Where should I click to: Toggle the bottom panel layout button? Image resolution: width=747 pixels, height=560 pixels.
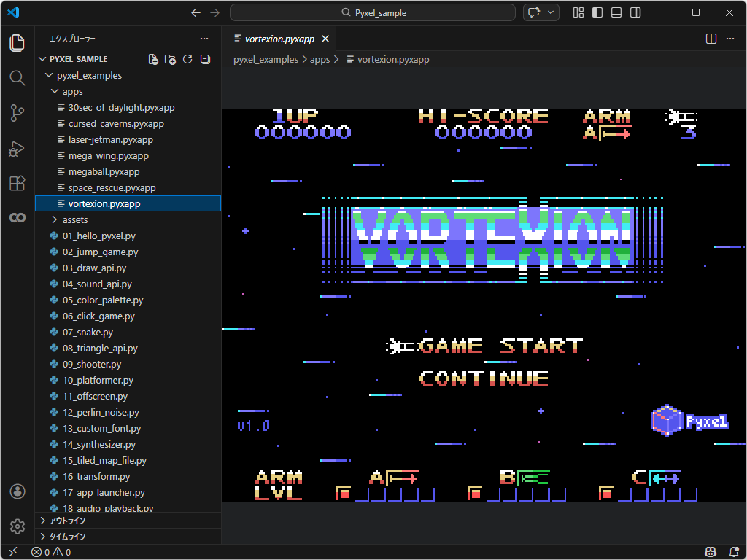point(616,12)
